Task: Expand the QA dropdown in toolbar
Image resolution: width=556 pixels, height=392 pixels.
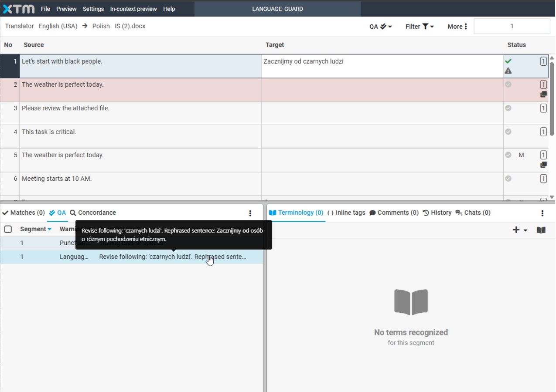Action: click(x=381, y=27)
